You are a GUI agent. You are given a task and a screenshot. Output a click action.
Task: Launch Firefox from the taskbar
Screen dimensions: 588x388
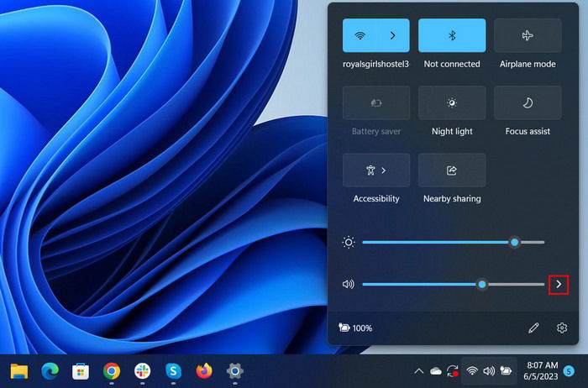pos(204,371)
